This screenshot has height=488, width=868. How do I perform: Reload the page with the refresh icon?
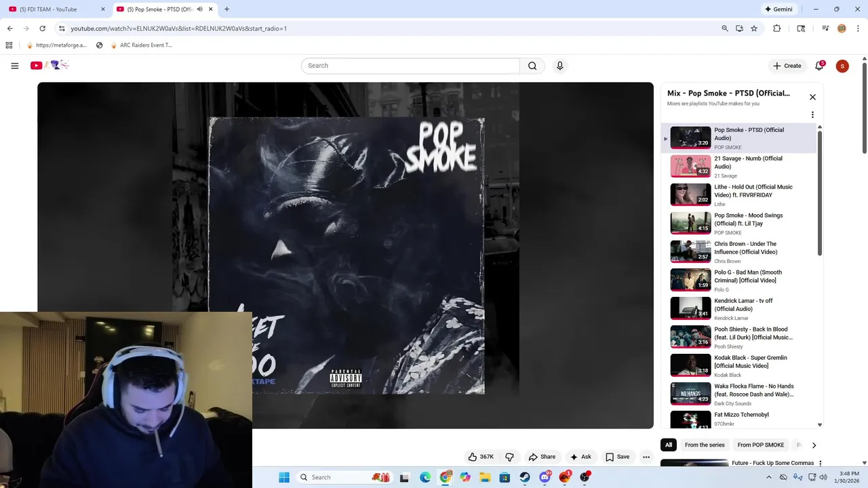point(42,28)
